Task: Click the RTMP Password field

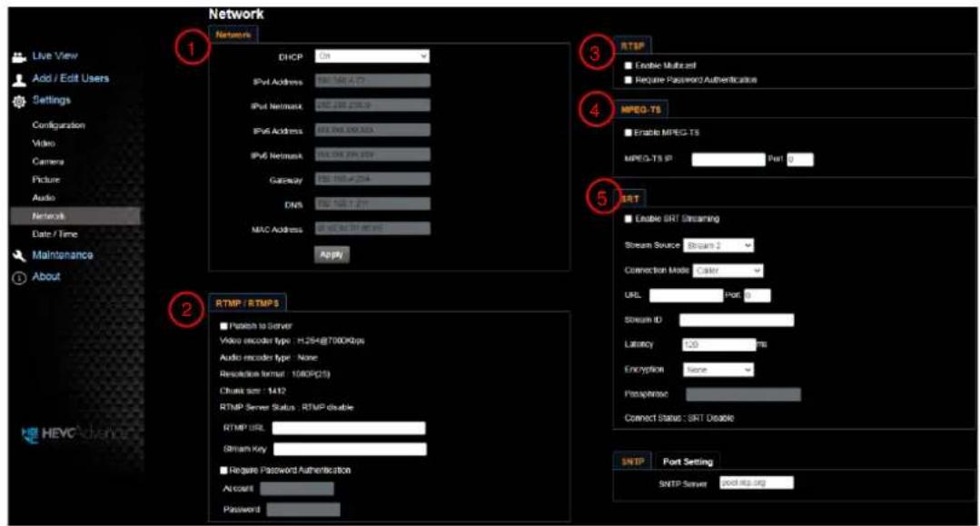Action: click(303, 510)
